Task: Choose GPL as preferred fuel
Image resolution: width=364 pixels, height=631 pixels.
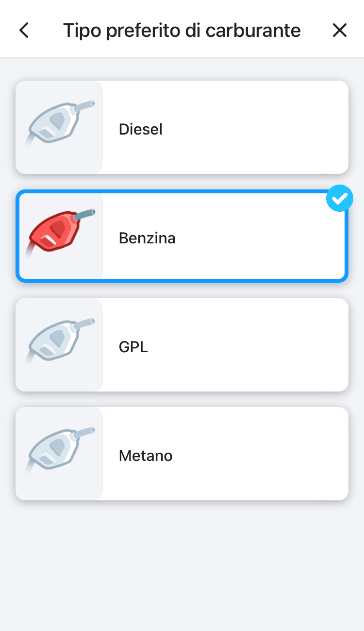Action: point(223,345)
